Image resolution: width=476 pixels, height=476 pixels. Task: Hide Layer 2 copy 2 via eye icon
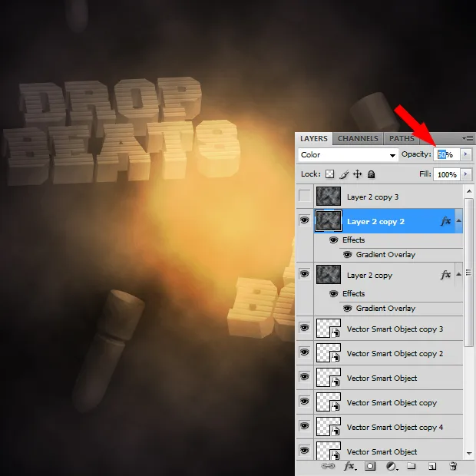tap(305, 221)
